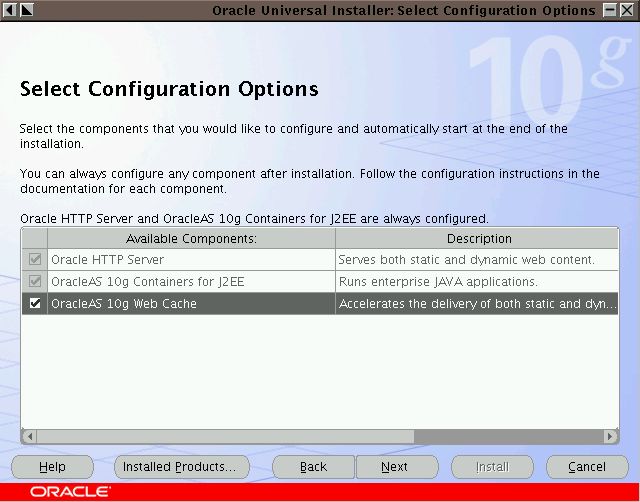Click the Description column header
This screenshot has width=640, height=502.
477,238
